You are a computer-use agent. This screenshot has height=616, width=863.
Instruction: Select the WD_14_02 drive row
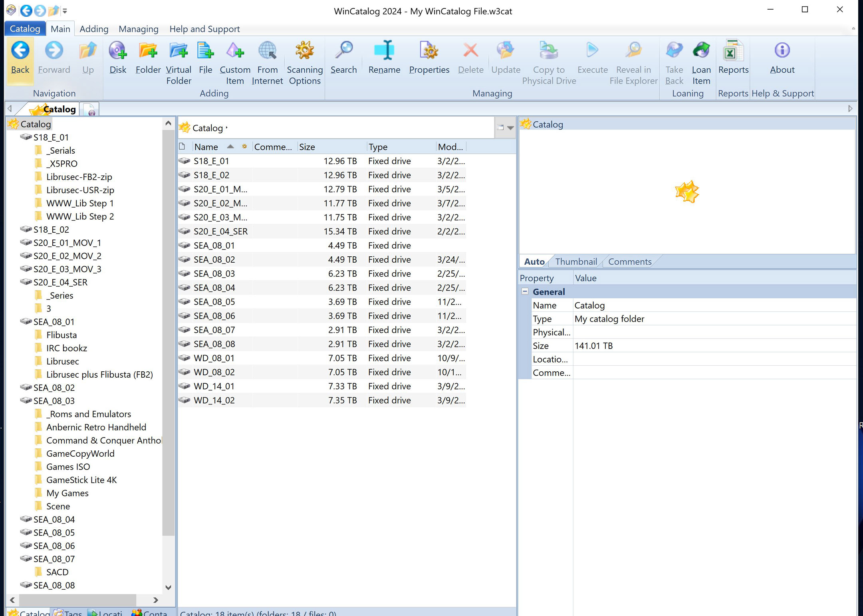coord(322,400)
